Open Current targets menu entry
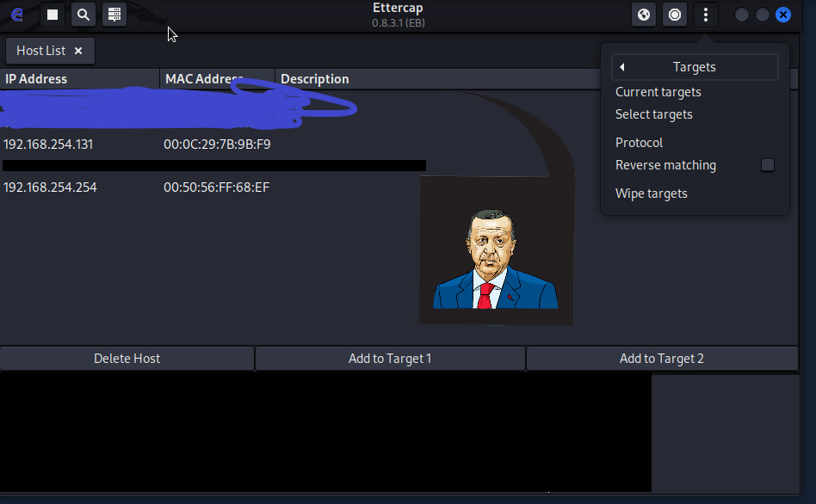Viewport: 816px width, 504px height. (x=658, y=92)
